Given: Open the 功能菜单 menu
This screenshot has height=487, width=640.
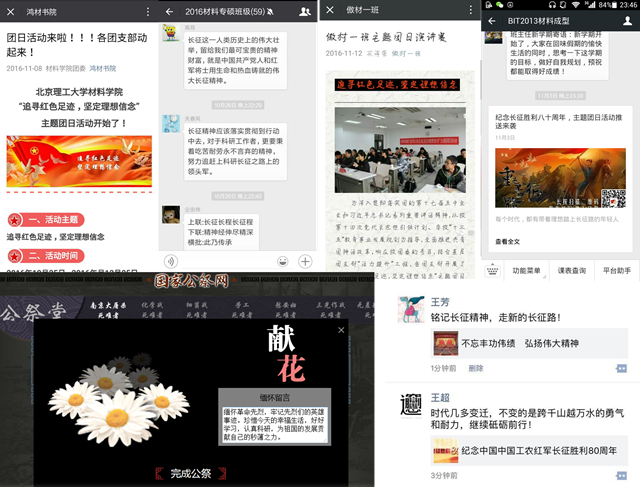Looking at the screenshot, I should point(526,271).
